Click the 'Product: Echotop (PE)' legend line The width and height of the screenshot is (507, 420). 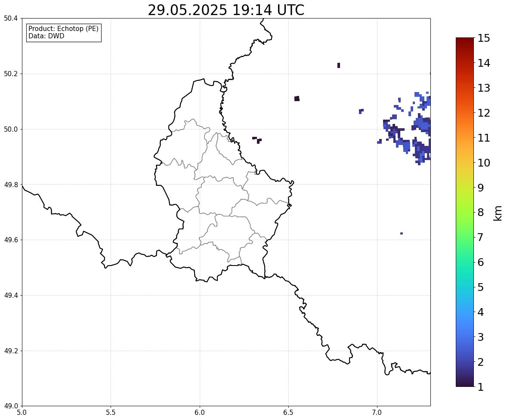pyautogui.click(x=63, y=29)
